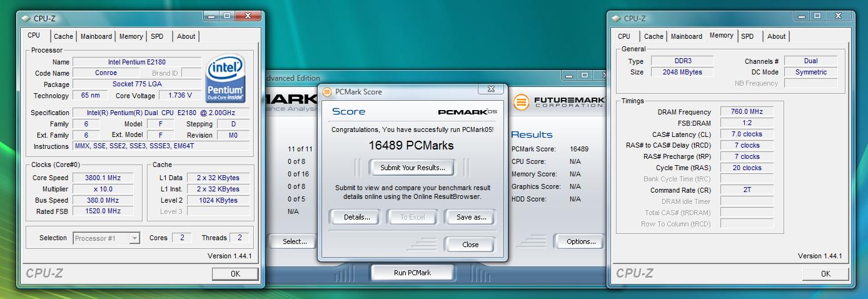Click the Instructions field MMX, SSE list

(161, 146)
